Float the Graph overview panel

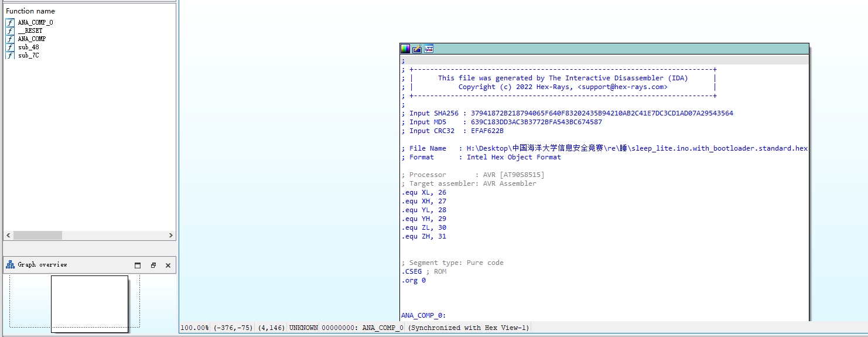[x=153, y=265]
